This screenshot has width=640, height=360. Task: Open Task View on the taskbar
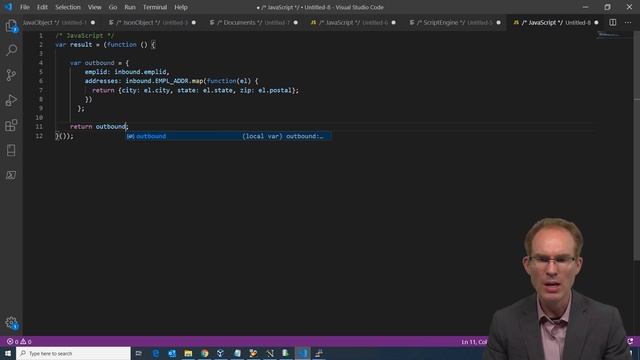tap(138, 353)
